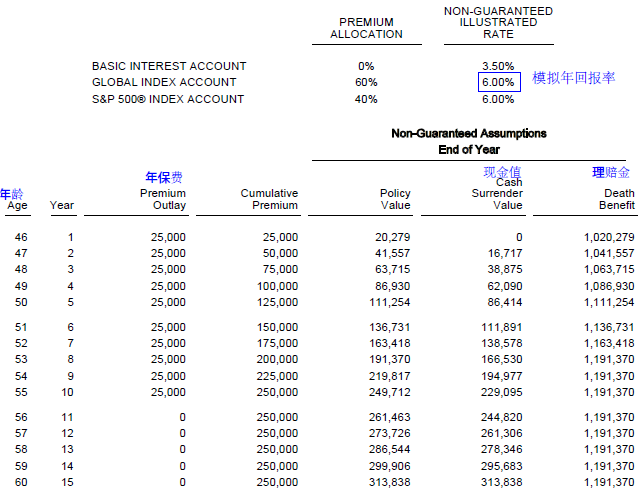This screenshot has height=496, width=644.
Task: Click the blue 理赔金 label
Action: (611, 172)
